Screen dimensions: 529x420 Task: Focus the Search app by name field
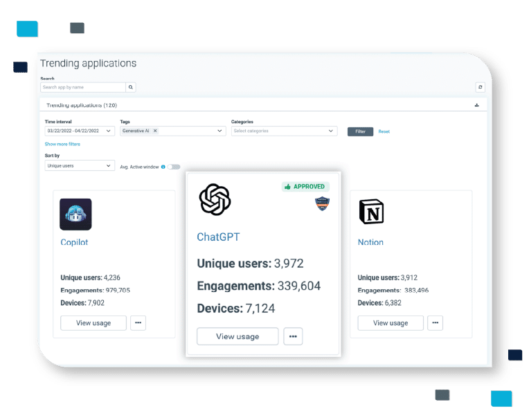[83, 87]
